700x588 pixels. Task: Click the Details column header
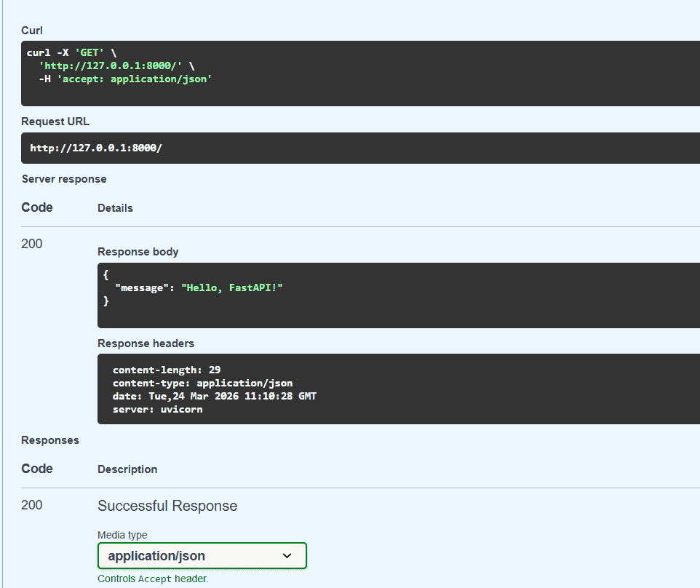(x=115, y=208)
